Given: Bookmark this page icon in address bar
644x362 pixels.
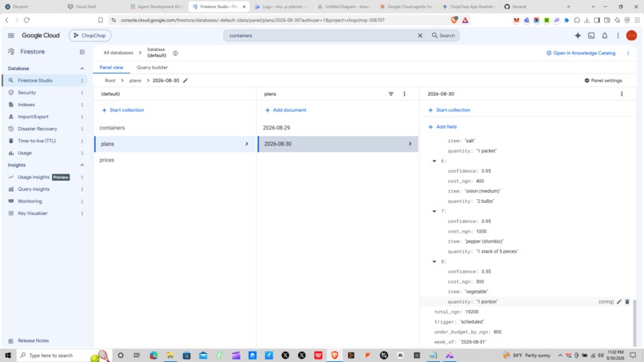Looking at the screenshot, I should click(x=101, y=20).
